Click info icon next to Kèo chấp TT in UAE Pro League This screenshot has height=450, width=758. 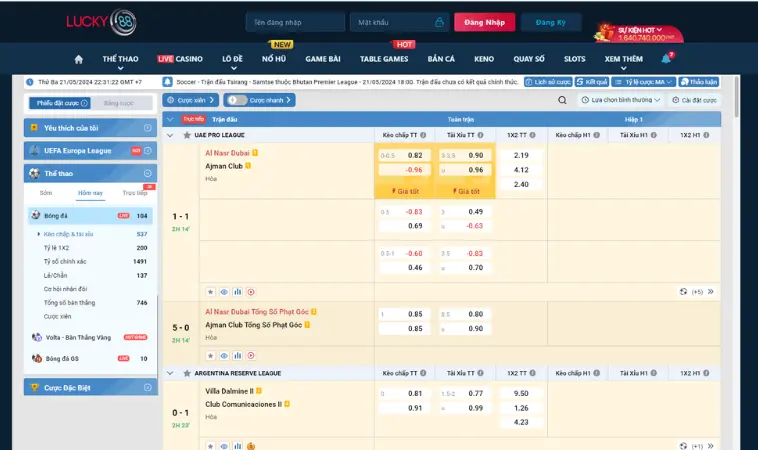click(x=423, y=135)
